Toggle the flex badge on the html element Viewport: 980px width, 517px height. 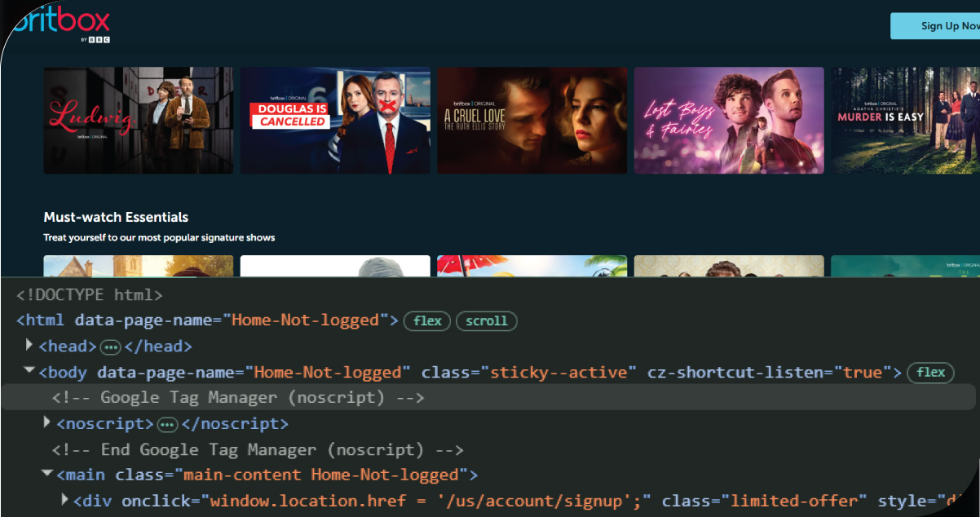pos(427,321)
